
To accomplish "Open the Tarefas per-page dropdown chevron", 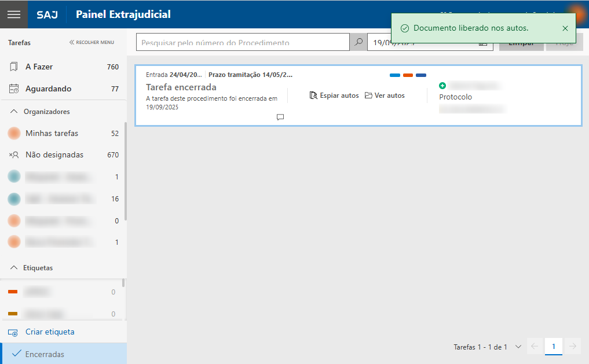I will (518, 347).
